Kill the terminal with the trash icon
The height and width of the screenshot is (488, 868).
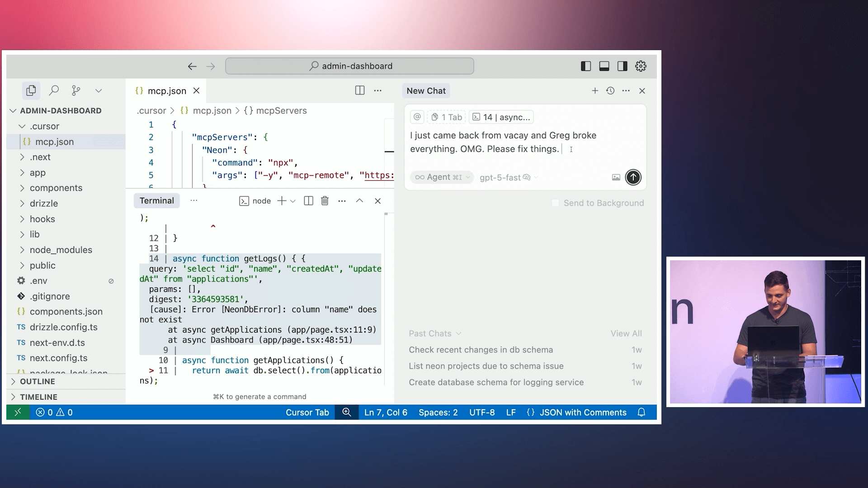(325, 201)
